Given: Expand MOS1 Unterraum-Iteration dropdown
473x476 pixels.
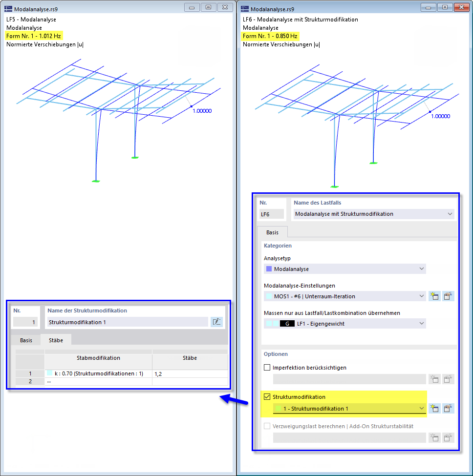Looking at the screenshot, I should click(422, 296).
